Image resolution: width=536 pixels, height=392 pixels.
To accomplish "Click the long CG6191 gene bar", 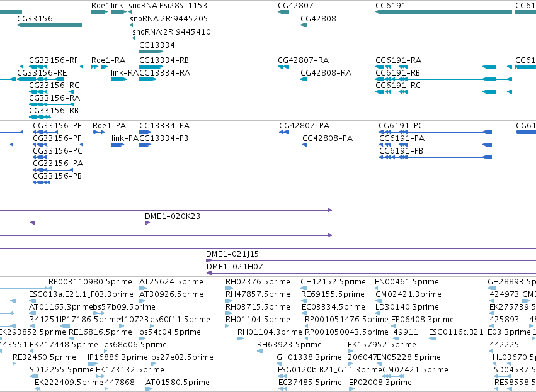I will [443, 12].
